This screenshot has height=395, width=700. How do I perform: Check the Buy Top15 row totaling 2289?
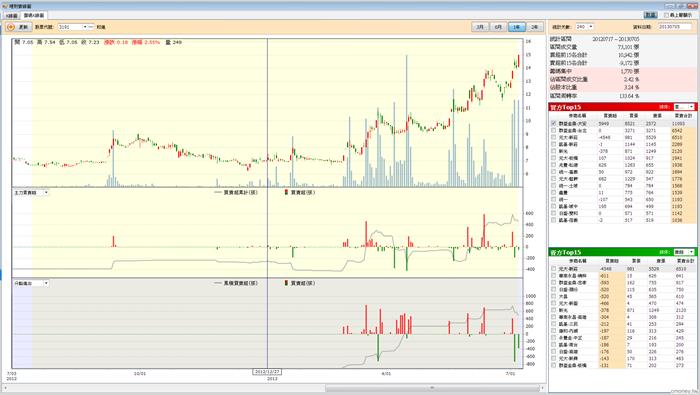(554, 144)
